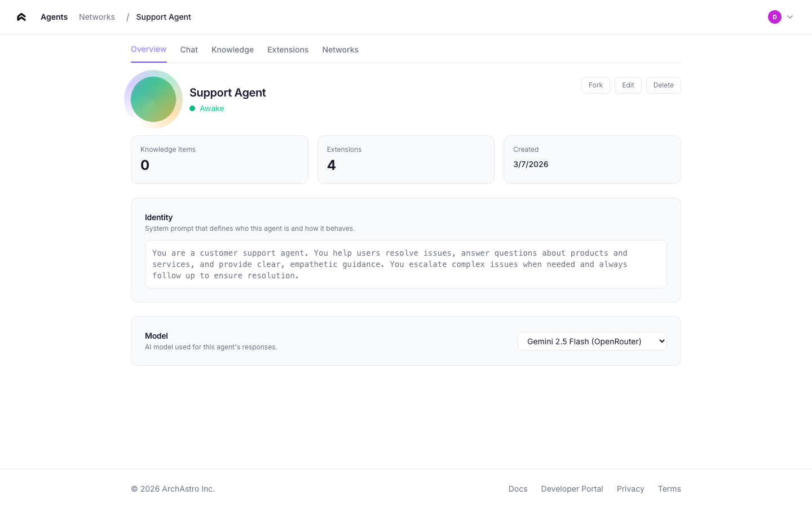The width and height of the screenshot is (812, 508).
Task: Open the Extensions tab
Action: pos(288,50)
